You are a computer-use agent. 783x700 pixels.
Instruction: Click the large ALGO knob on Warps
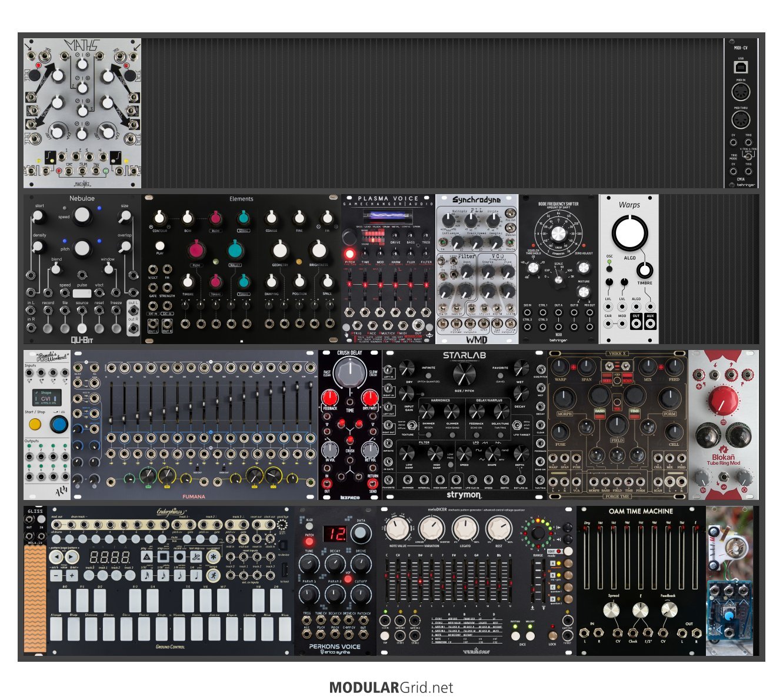tap(629, 233)
